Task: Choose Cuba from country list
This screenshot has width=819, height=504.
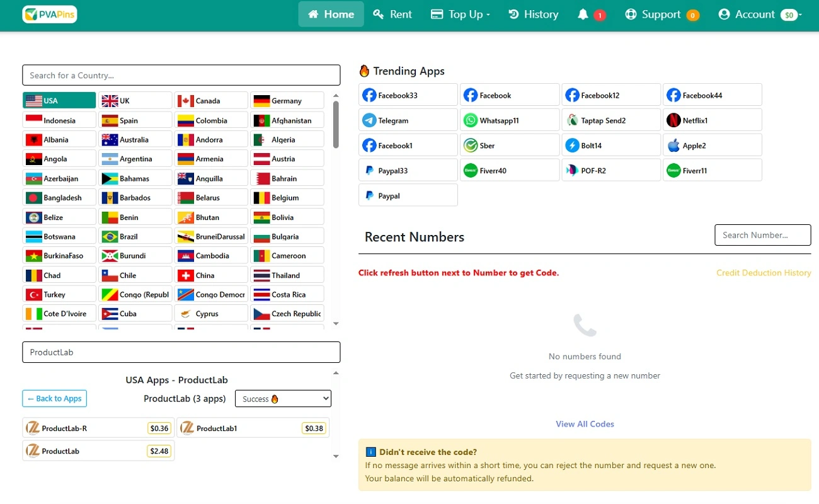Action: click(135, 314)
